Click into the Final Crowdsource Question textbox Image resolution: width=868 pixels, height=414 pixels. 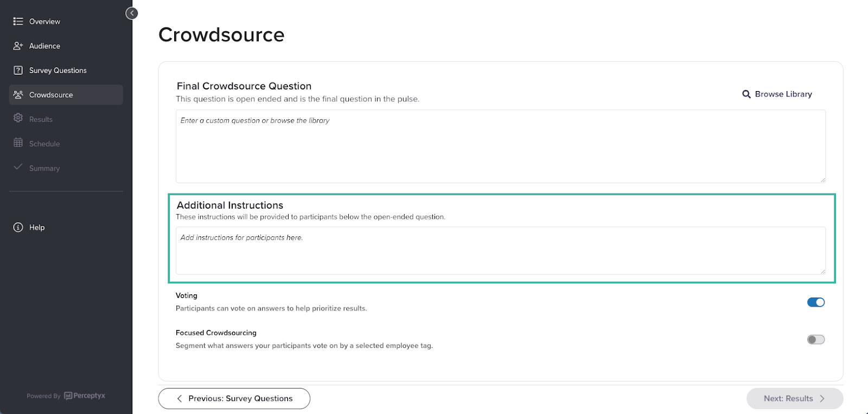click(x=501, y=146)
